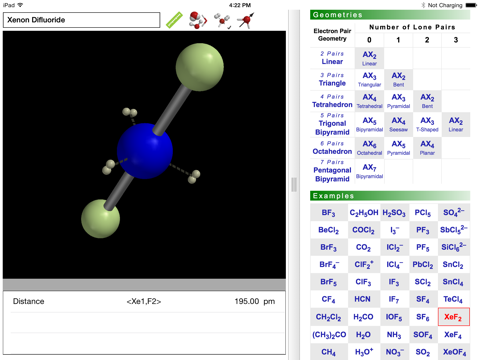Screen dimensions: 480x360
Task: Select the blue xenon atom
Action: tap(145, 151)
